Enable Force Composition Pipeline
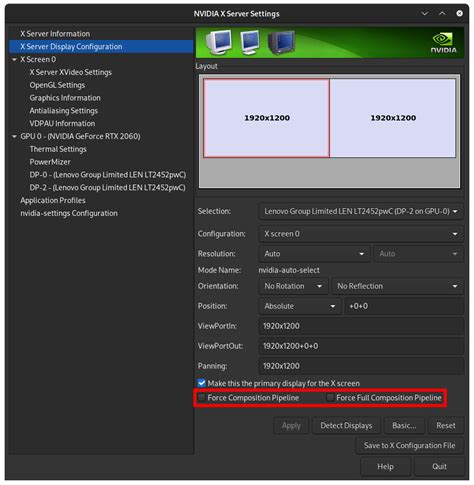The height and width of the screenshot is (485, 474). pos(201,397)
